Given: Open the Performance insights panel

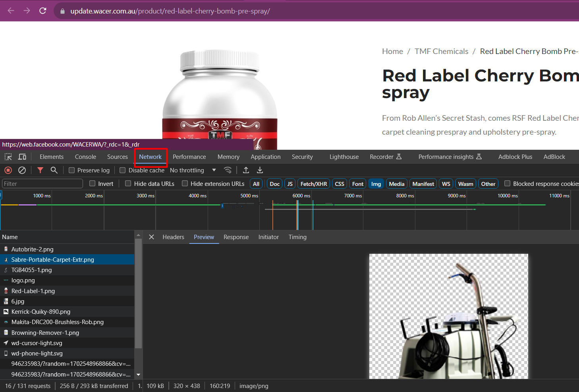Looking at the screenshot, I should 450,157.
